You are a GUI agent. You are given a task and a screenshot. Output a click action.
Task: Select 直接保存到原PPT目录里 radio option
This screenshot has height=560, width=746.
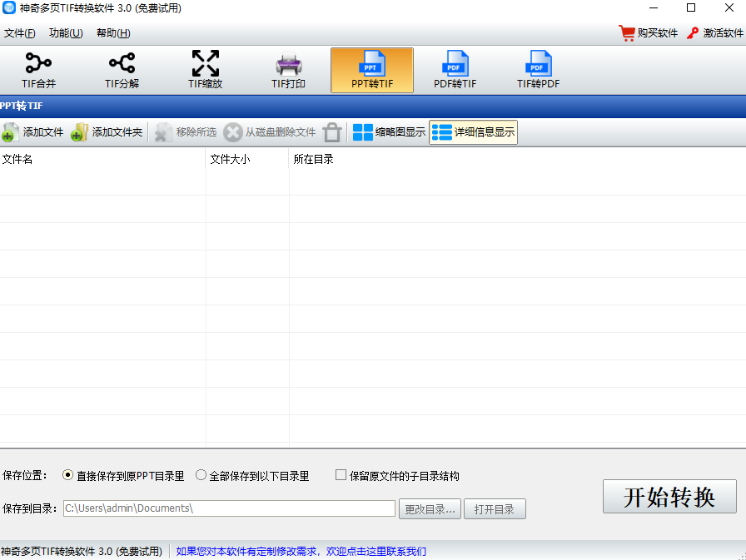pyautogui.click(x=68, y=476)
